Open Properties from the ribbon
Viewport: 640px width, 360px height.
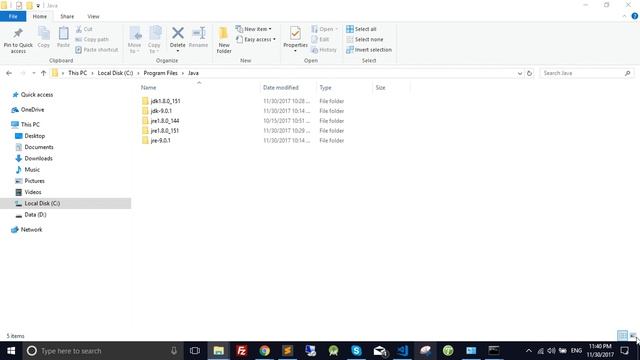pyautogui.click(x=295, y=39)
